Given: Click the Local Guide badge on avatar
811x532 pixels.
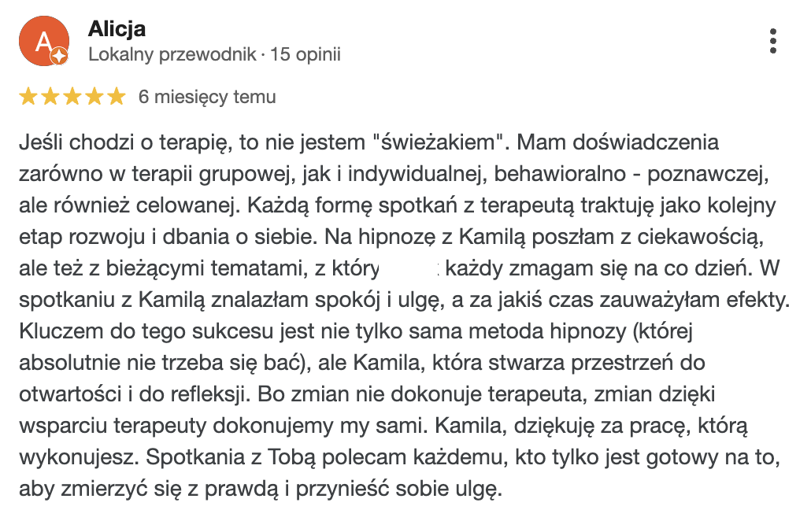Looking at the screenshot, I should [x=60, y=55].
